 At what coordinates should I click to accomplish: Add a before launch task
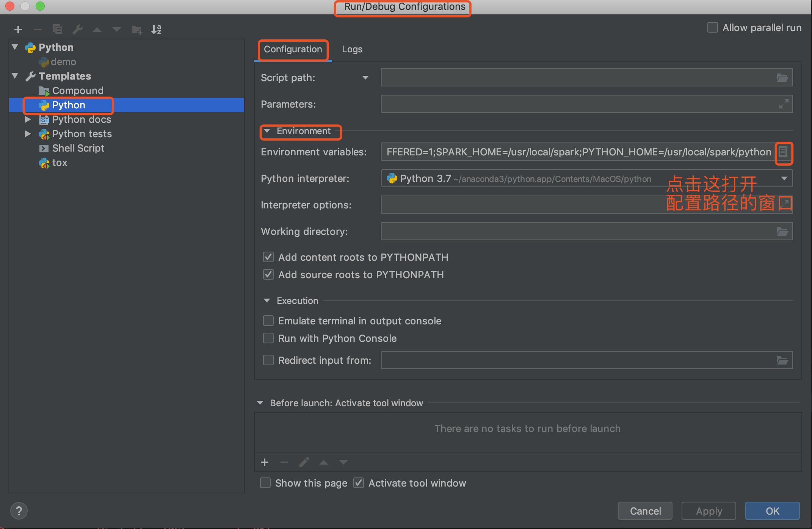[x=265, y=462]
